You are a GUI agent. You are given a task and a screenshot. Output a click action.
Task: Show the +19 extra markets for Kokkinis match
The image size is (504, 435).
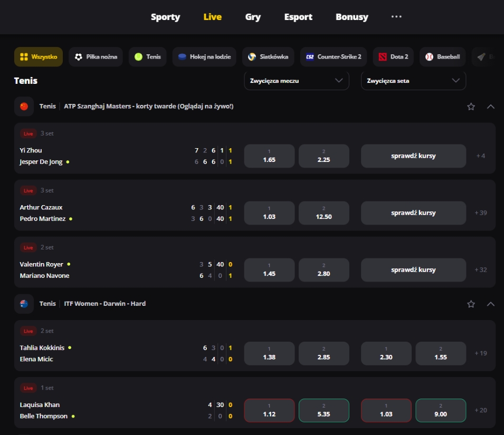click(481, 353)
